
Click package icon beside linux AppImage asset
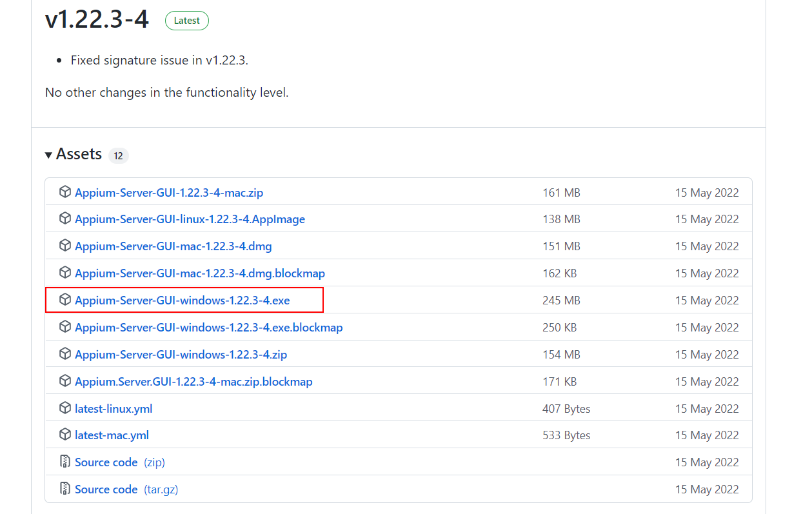pos(64,219)
